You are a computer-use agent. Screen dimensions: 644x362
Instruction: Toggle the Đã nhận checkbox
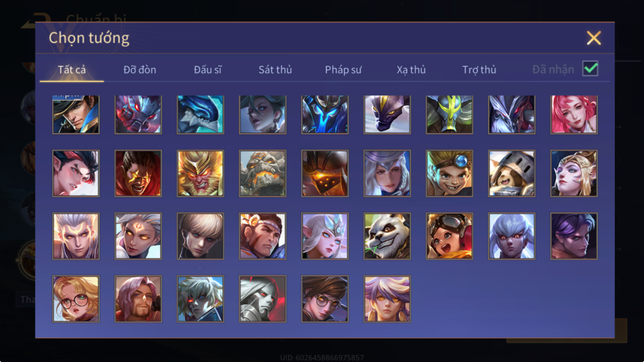[590, 69]
